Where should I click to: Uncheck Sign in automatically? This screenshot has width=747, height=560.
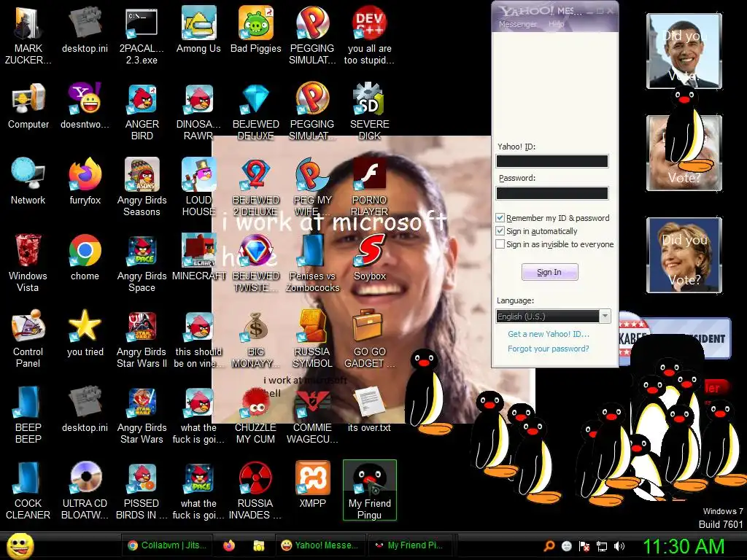[500, 231]
